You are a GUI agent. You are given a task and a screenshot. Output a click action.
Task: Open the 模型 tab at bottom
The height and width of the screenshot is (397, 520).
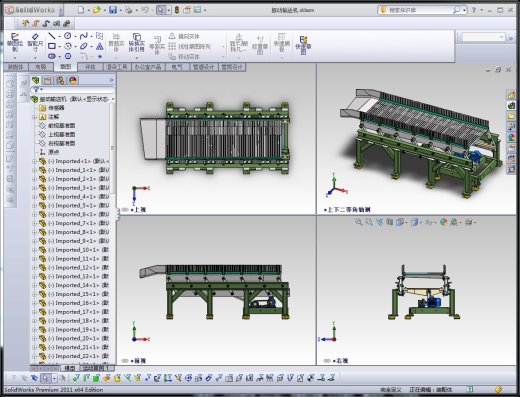click(x=70, y=368)
